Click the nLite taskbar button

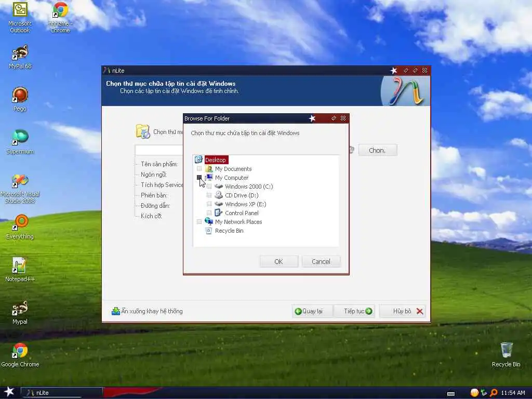point(62,393)
